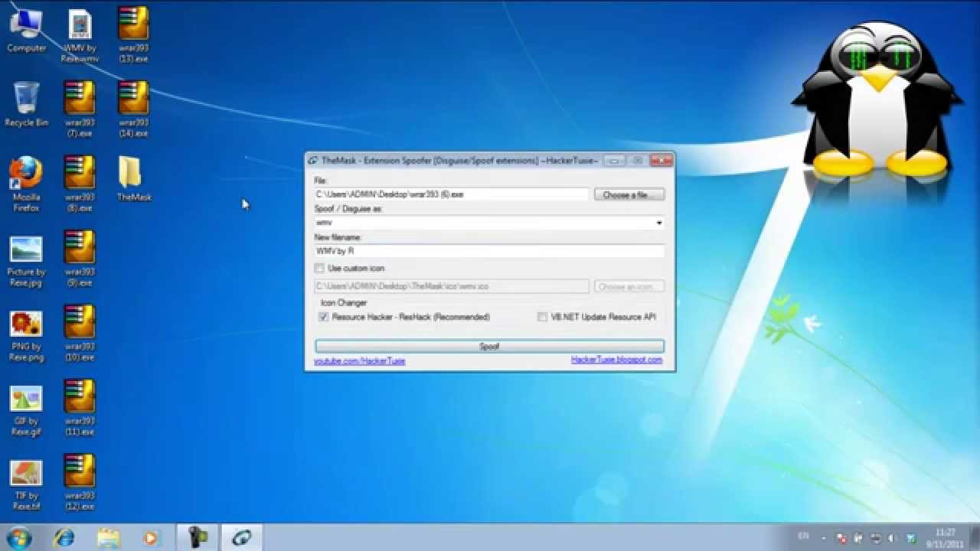The height and width of the screenshot is (551, 980).
Task: Click the Spoof button
Action: pyautogui.click(x=489, y=347)
